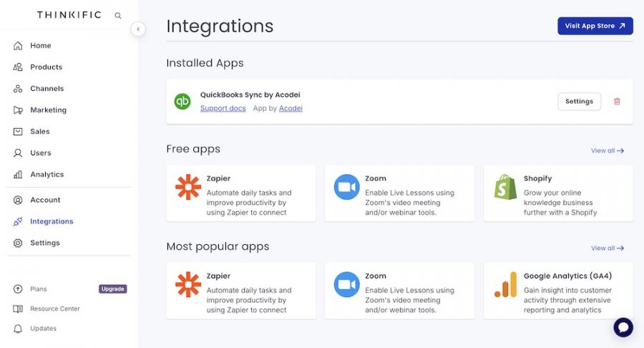Open the chat support bubble icon

[x=623, y=327]
